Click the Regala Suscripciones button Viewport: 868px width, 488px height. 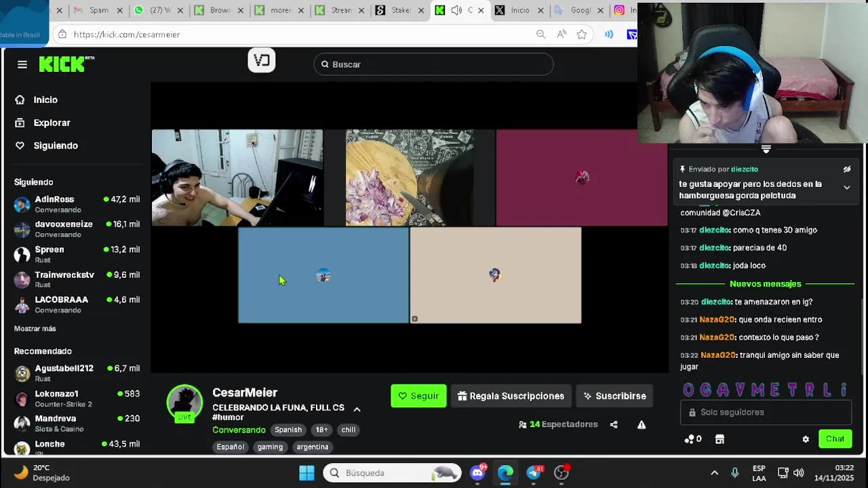[511, 396]
